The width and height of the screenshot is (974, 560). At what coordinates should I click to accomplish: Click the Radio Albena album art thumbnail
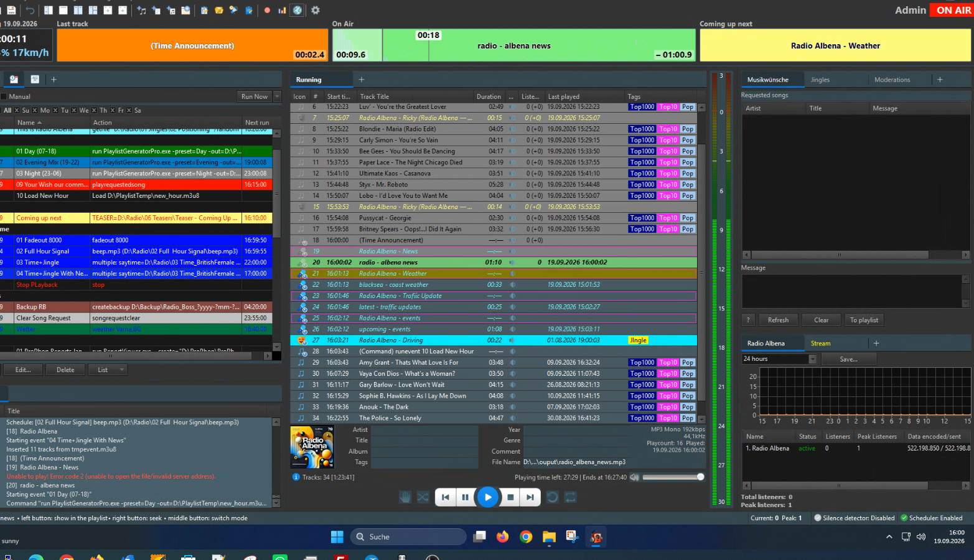(x=312, y=447)
